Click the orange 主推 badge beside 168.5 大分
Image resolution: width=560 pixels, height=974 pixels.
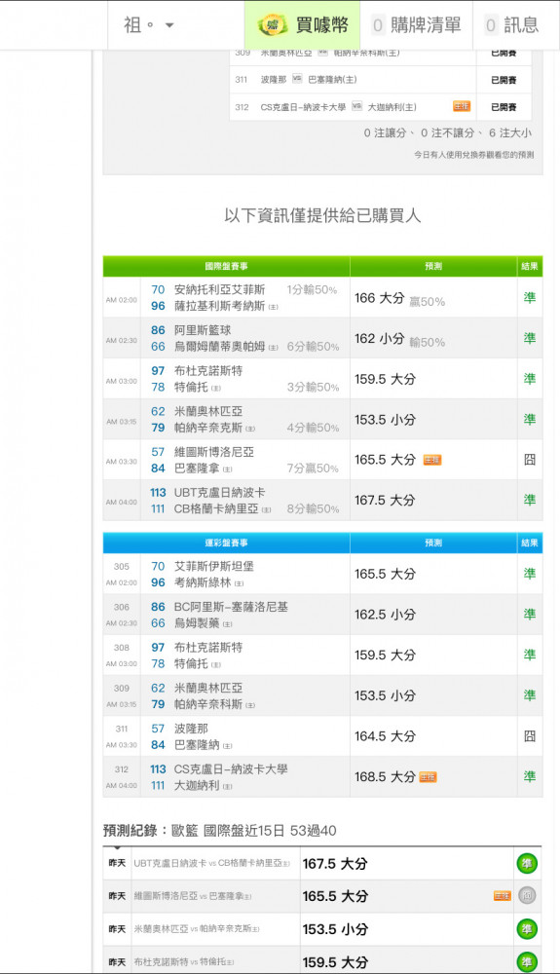click(x=428, y=777)
